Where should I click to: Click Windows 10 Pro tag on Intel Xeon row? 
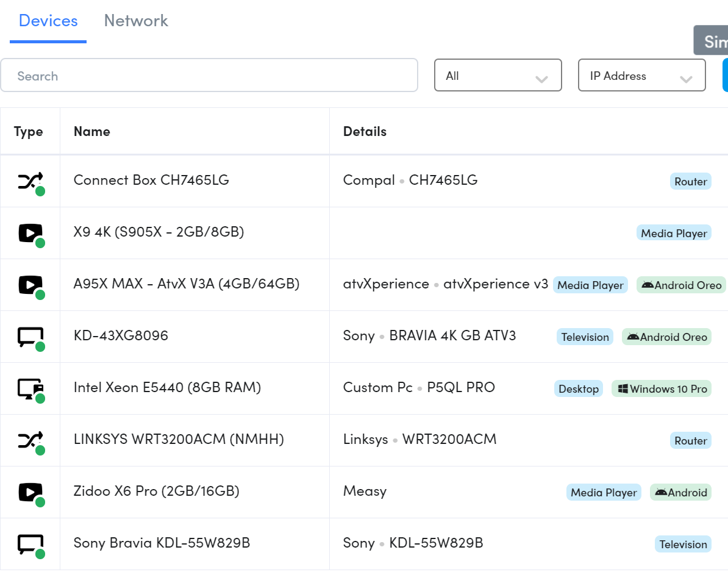[x=662, y=388]
